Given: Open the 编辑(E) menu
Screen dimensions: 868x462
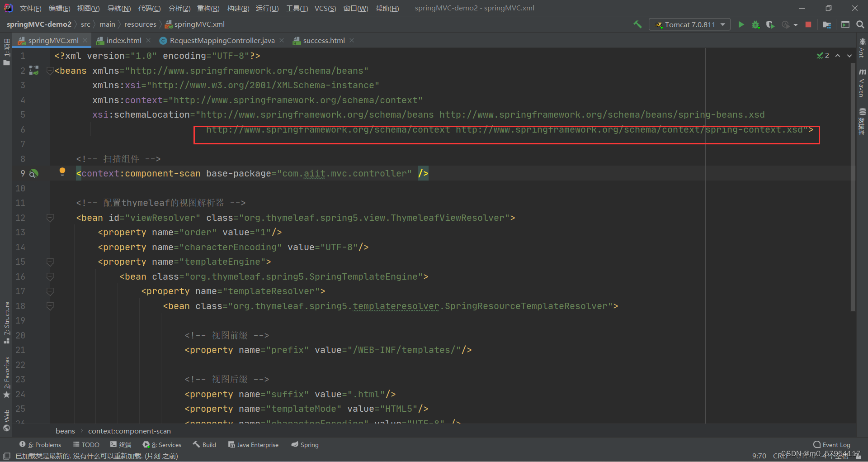Looking at the screenshot, I should pyautogui.click(x=59, y=8).
